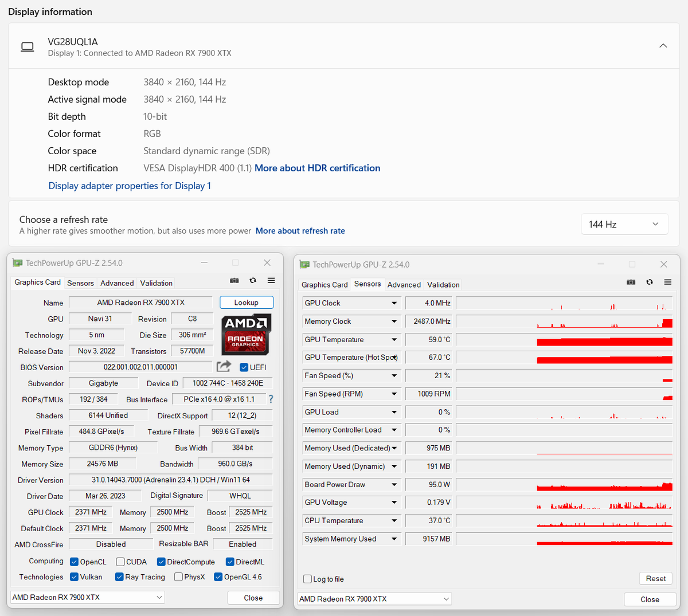Open Display adapter properties for Display 1
The width and height of the screenshot is (688, 616).
pos(130,186)
